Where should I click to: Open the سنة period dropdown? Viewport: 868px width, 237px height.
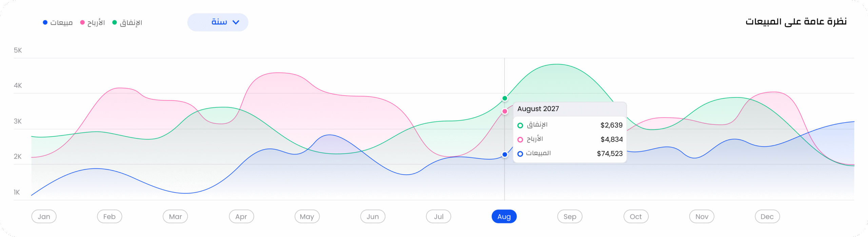(218, 22)
